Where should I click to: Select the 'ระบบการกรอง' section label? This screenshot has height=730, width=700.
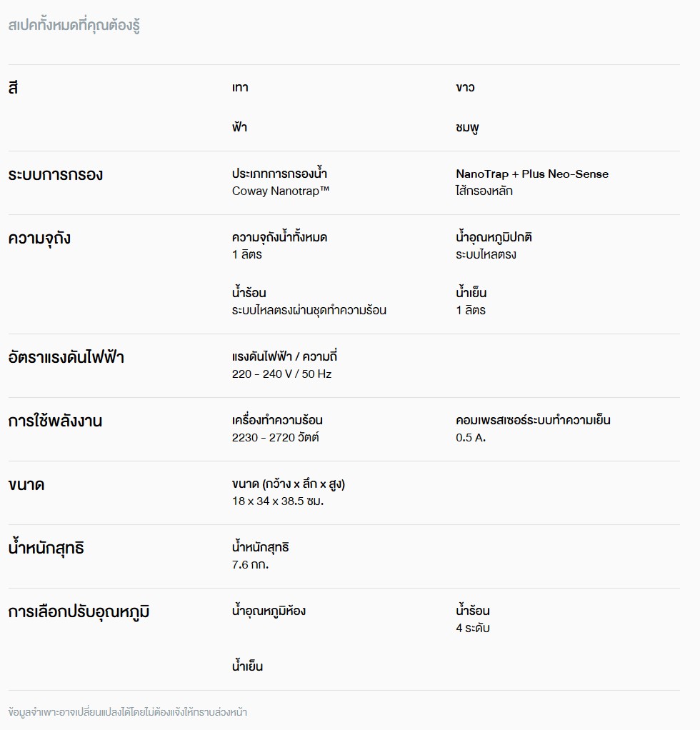(x=56, y=175)
